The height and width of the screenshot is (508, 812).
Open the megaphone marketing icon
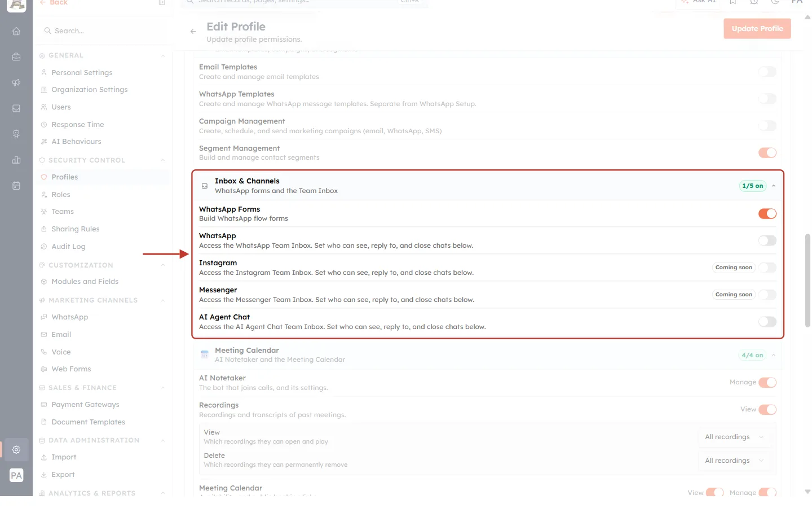[16, 83]
